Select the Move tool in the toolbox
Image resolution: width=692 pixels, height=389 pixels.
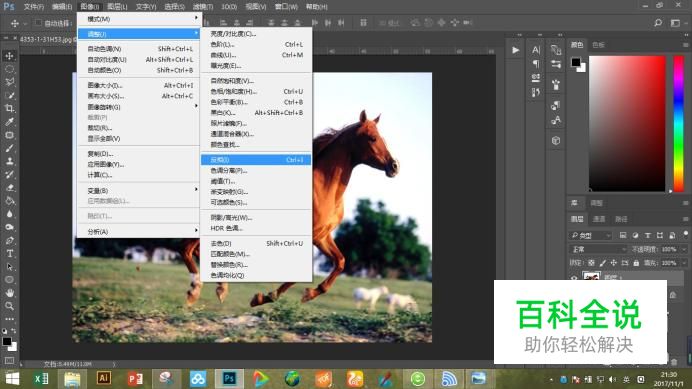(x=9, y=56)
